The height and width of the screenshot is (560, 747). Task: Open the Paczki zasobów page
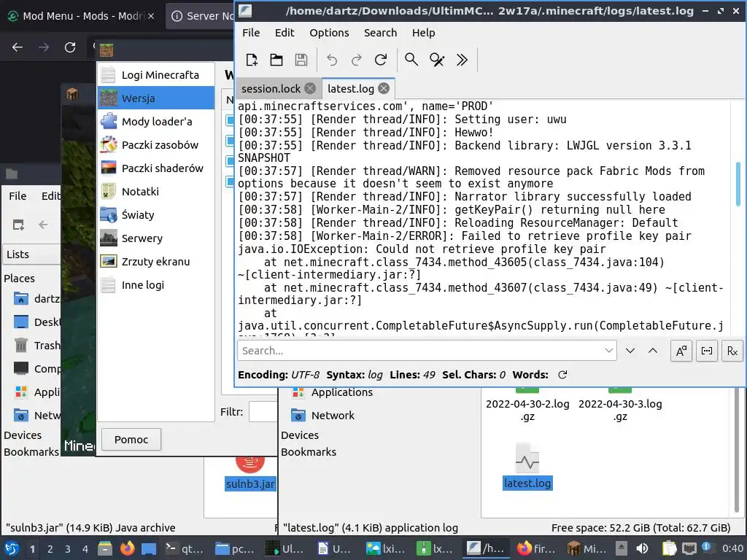click(x=156, y=145)
